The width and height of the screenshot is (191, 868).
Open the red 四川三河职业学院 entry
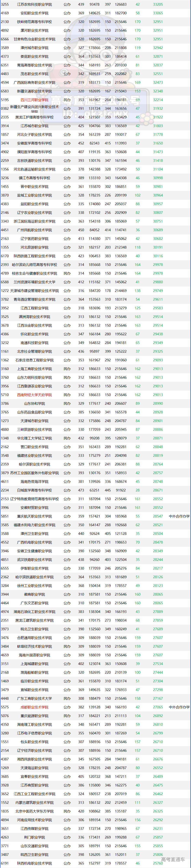point(35,100)
